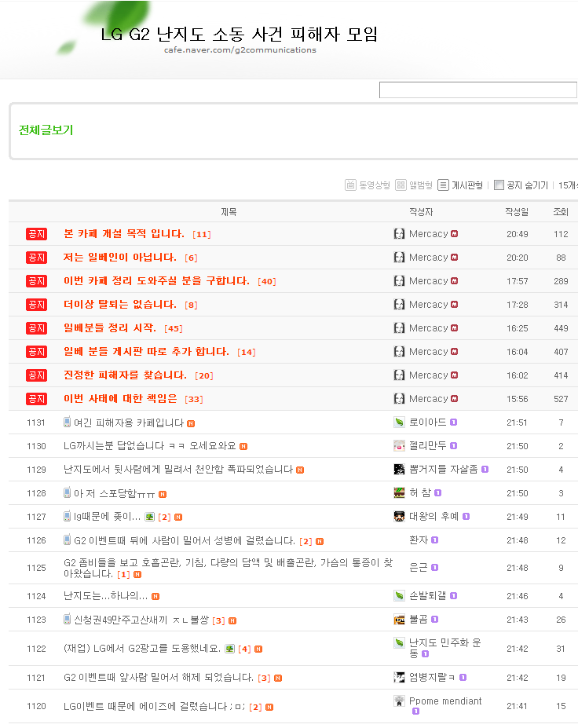Open post 1121 G2 이벤트때 앞사람 밀어서
This screenshot has height=728, width=578.
(159, 678)
